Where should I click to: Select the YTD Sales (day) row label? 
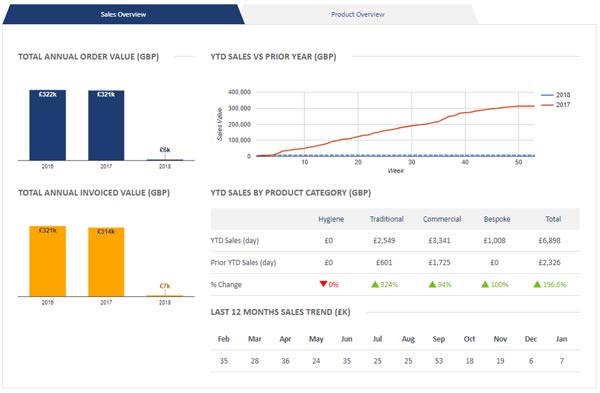click(x=235, y=240)
